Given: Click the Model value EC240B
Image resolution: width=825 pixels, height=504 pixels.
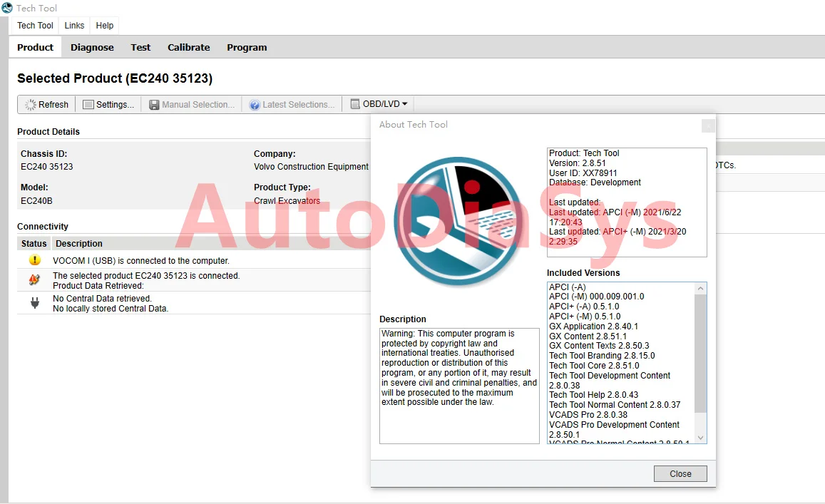Looking at the screenshot, I should [36, 201].
